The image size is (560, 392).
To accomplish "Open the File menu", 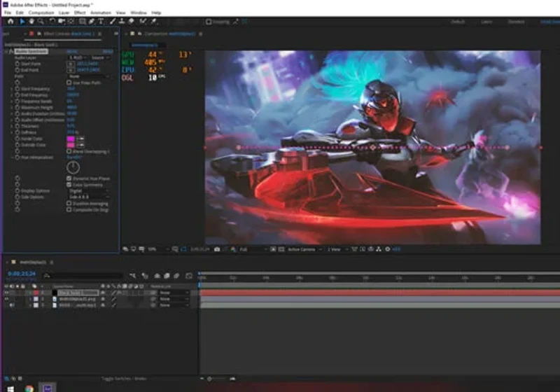I will pyautogui.click(x=8, y=13).
